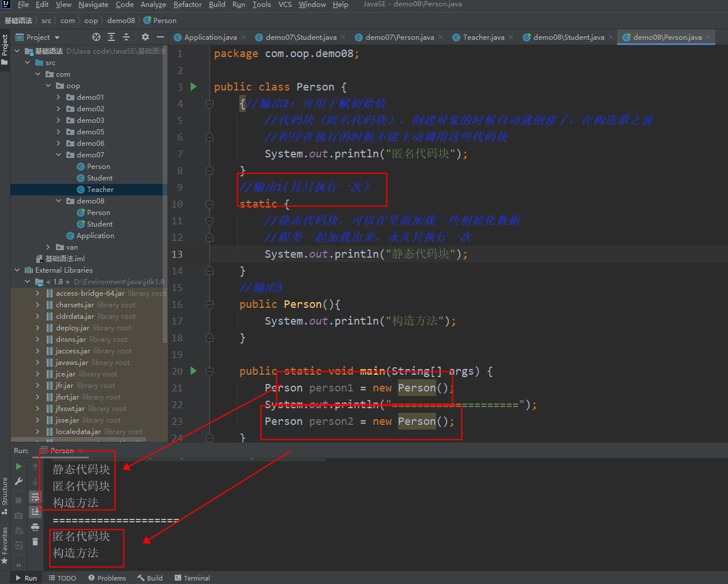This screenshot has height=584, width=728.
Task: Click the fold marker at line 4
Action: pyautogui.click(x=209, y=104)
